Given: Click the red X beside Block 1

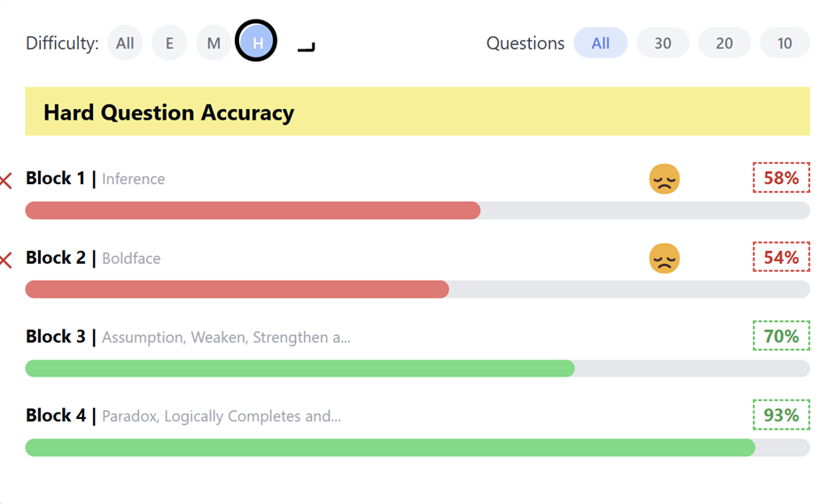Looking at the screenshot, I should tap(5, 181).
